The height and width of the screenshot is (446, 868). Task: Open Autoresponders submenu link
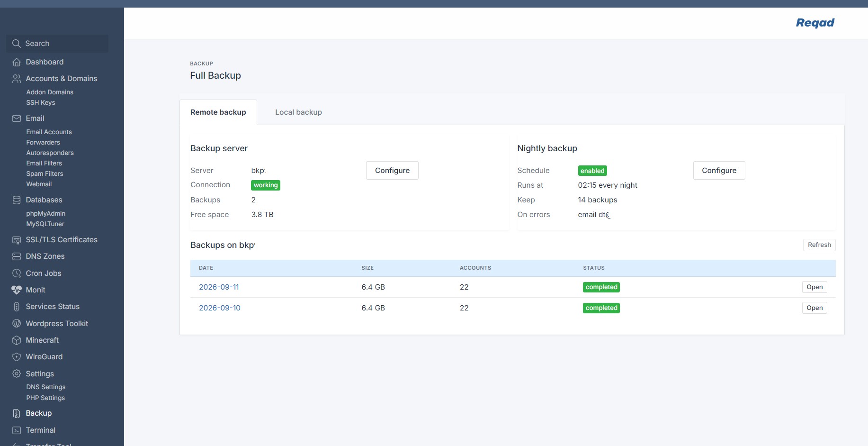50,153
